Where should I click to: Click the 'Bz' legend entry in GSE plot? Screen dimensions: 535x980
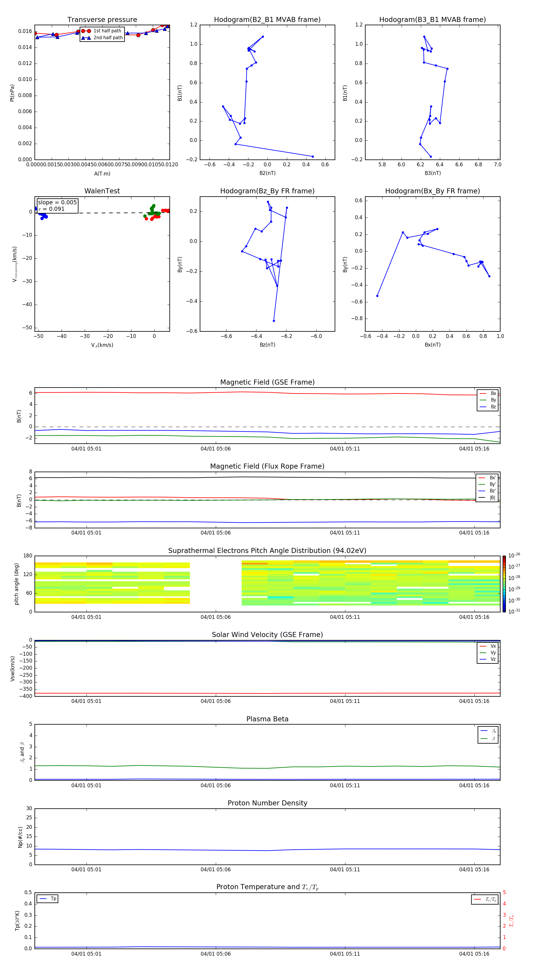click(488, 407)
